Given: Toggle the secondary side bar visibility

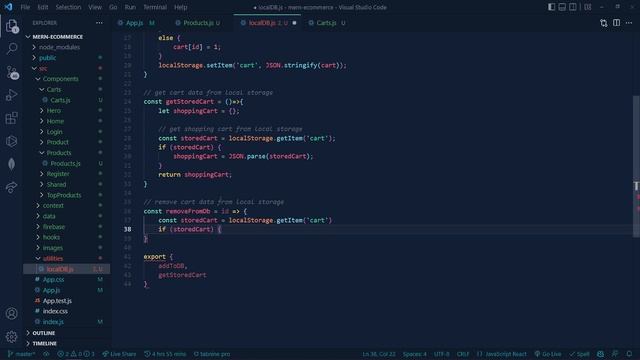Looking at the screenshot, I should (x=573, y=7).
